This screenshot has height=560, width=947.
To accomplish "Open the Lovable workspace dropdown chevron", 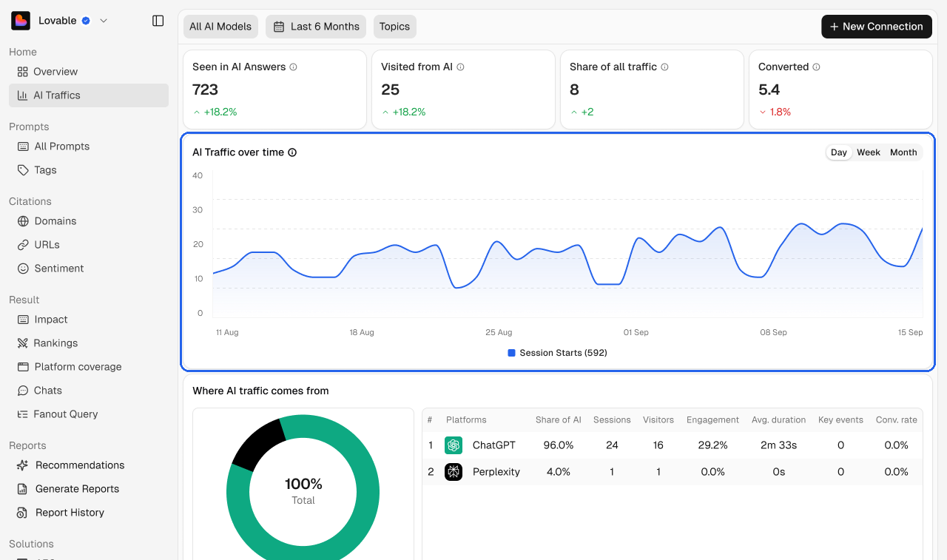I will (104, 21).
